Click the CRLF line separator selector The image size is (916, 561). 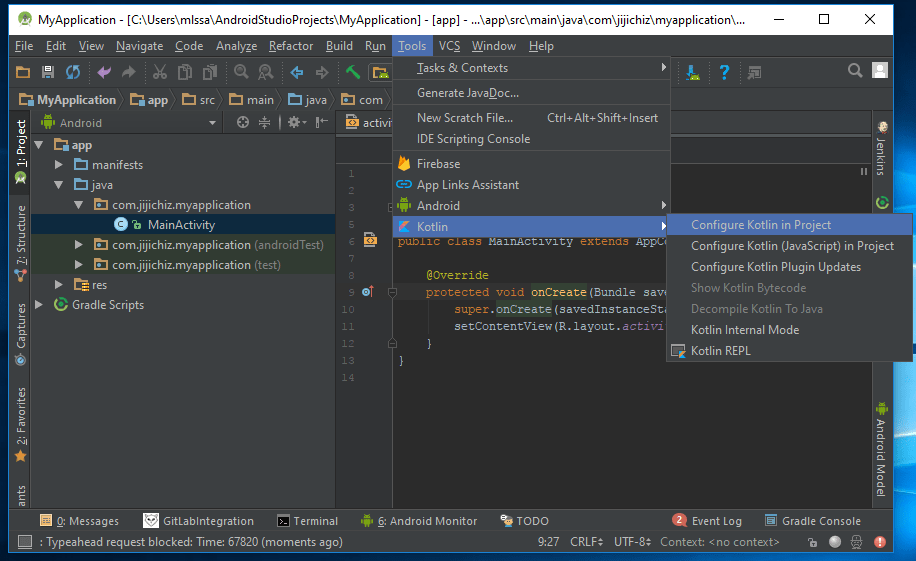(587, 542)
